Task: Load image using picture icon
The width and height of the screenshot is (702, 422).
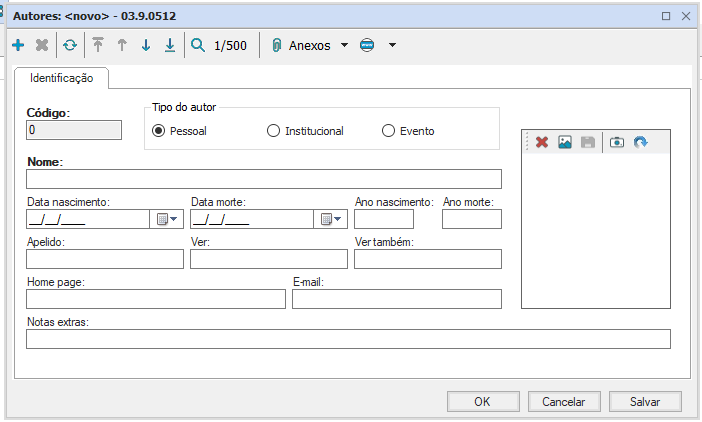Action: click(x=565, y=143)
